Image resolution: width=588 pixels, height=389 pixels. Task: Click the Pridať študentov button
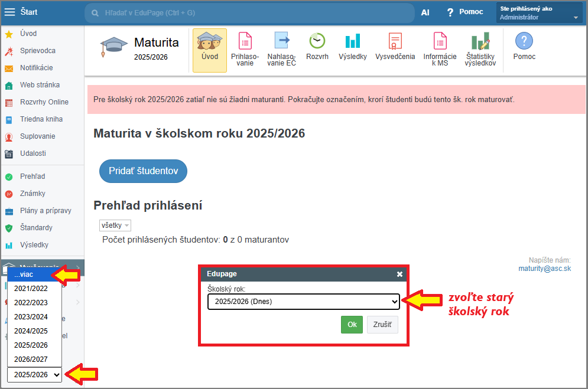point(143,171)
